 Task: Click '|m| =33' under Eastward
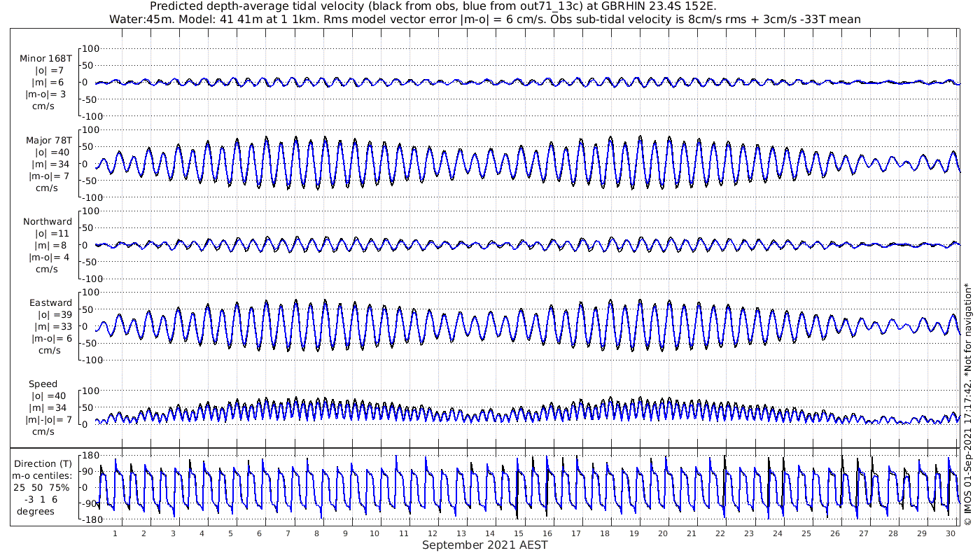(53, 327)
